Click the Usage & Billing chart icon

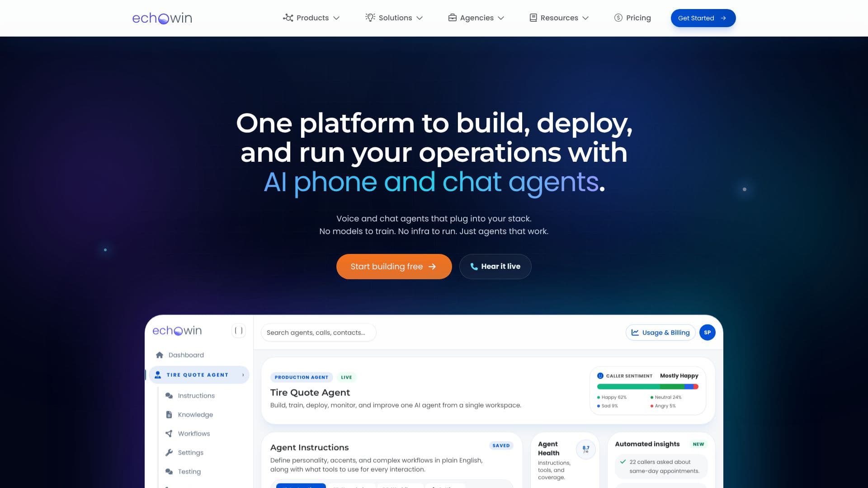pyautogui.click(x=635, y=333)
